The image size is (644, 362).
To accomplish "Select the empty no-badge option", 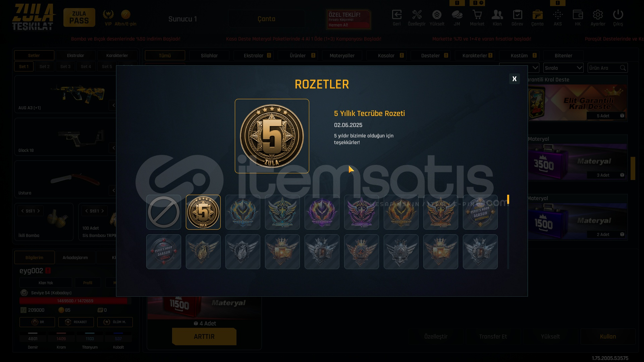I will coord(164,212).
